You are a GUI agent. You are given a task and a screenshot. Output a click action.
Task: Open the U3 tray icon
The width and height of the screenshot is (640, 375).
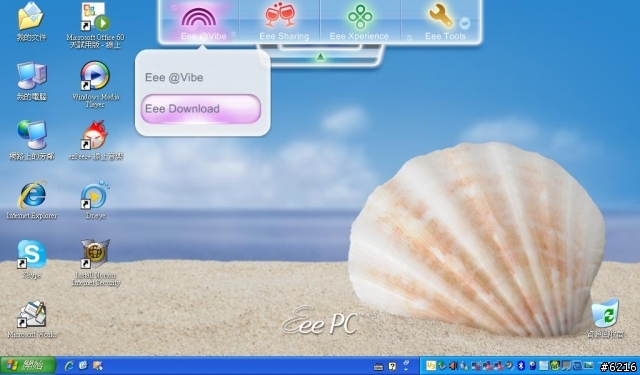pyautogui.click(x=431, y=366)
